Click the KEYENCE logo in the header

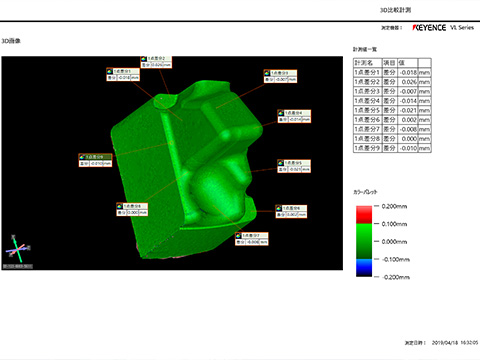click(429, 28)
